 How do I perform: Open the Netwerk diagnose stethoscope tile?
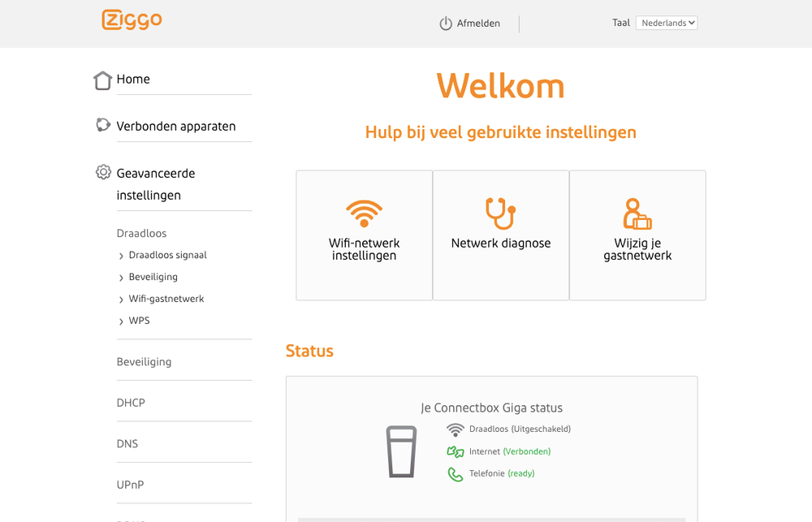click(x=501, y=235)
